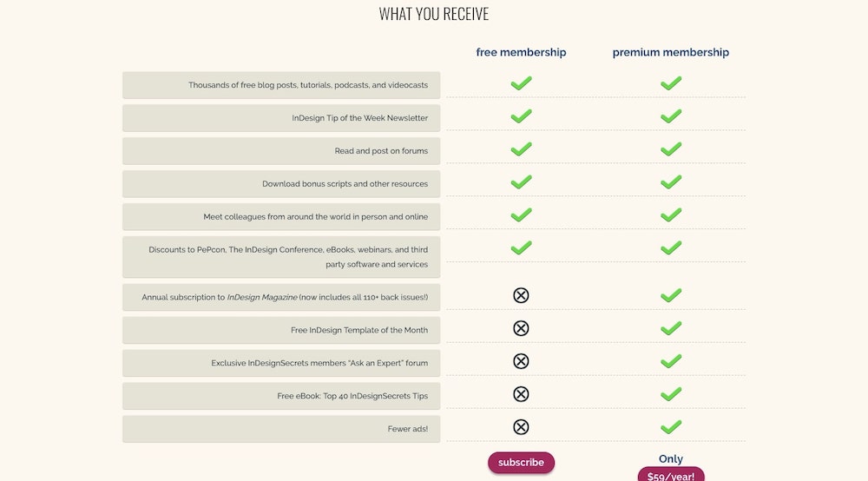Click free X icon for Top 40 eBook row

click(x=521, y=394)
